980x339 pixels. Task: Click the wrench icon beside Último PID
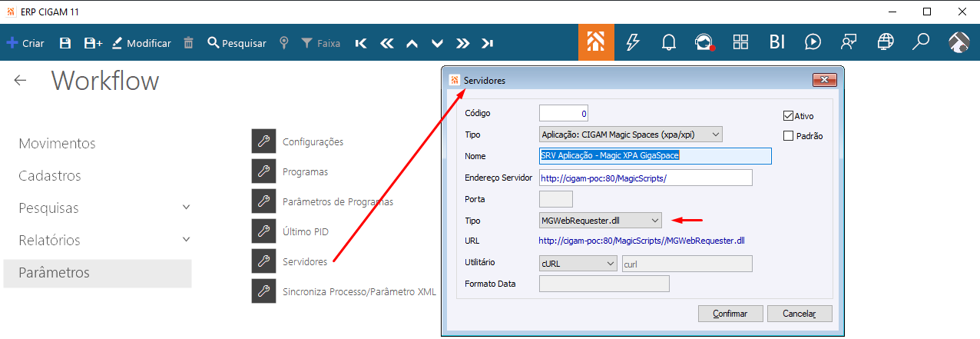[x=263, y=231]
